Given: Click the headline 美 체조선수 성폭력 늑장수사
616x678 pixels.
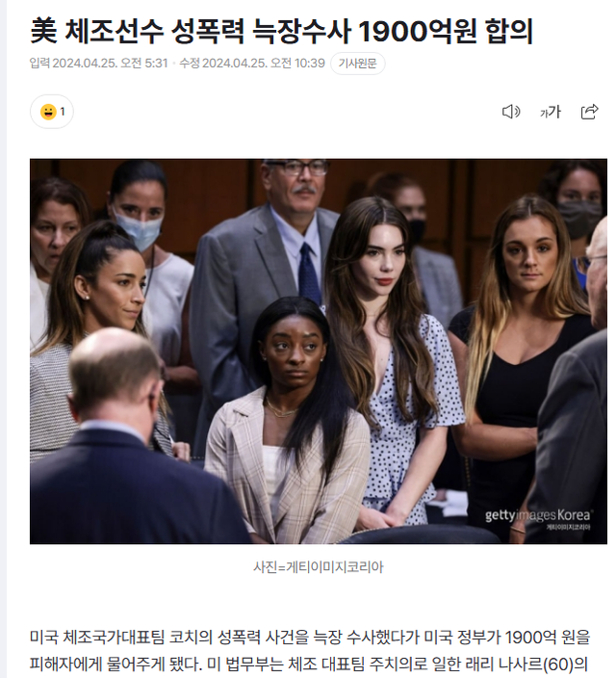Looking at the screenshot, I should 191,31.
